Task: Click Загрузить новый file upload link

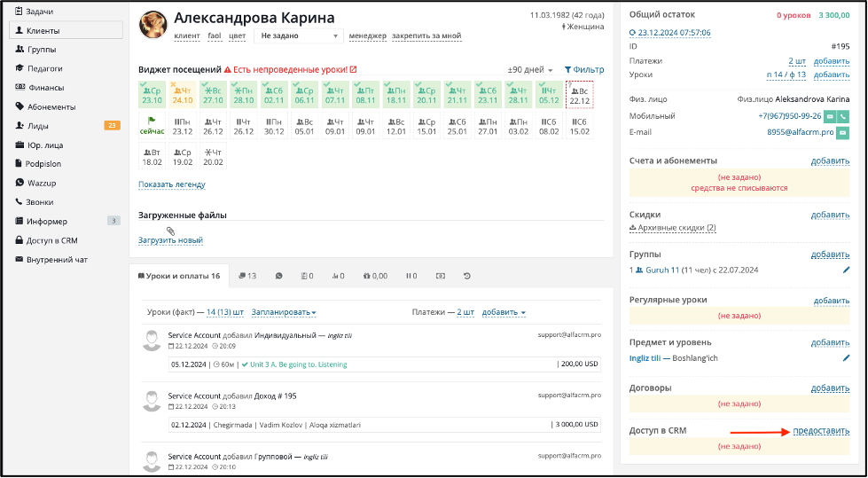Action: [x=170, y=240]
